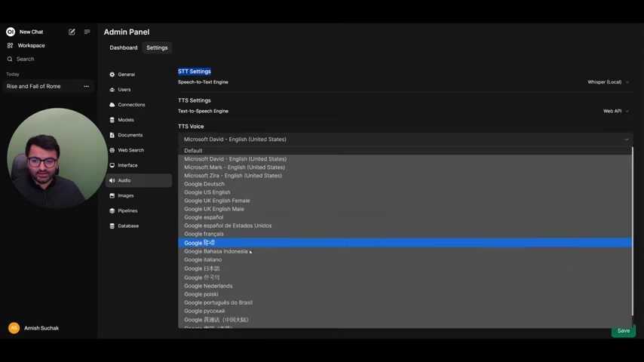Select Google русский voice
This screenshot has height=362, width=644.
pyautogui.click(x=405, y=311)
